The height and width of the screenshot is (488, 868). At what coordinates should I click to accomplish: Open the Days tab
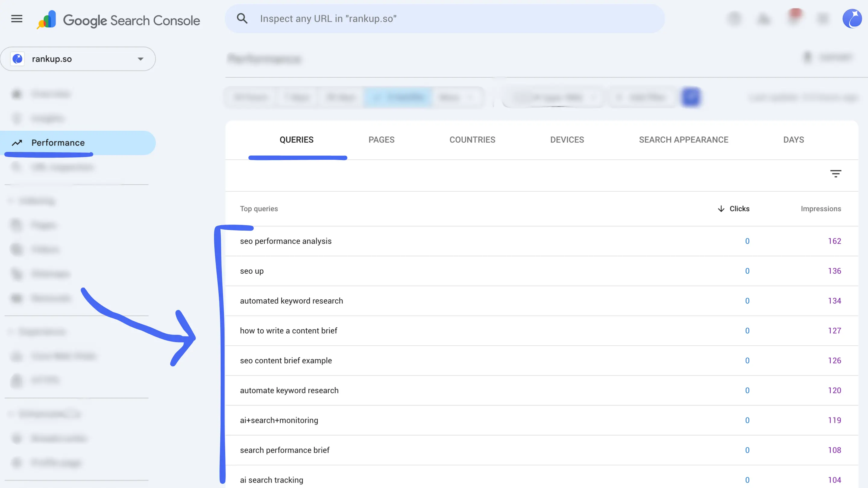pyautogui.click(x=793, y=140)
